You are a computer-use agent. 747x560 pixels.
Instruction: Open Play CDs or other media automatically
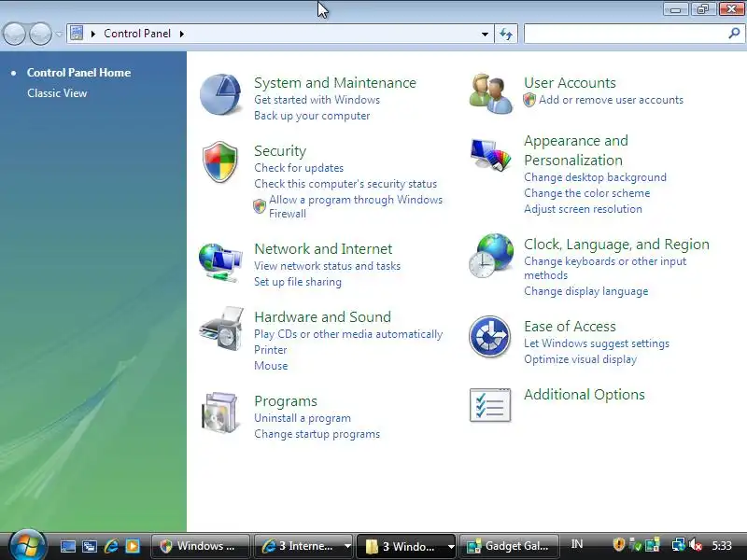(348, 334)
